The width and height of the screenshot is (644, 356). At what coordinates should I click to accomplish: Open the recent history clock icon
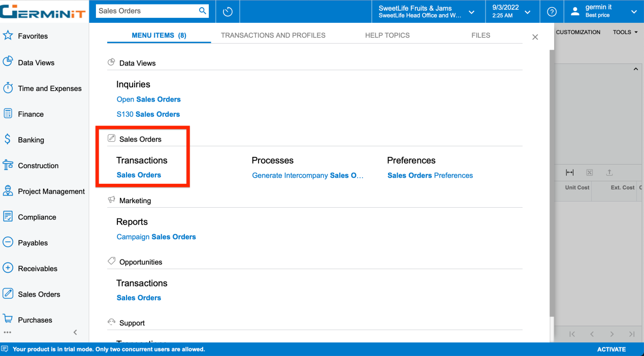[x=228, y=11]
